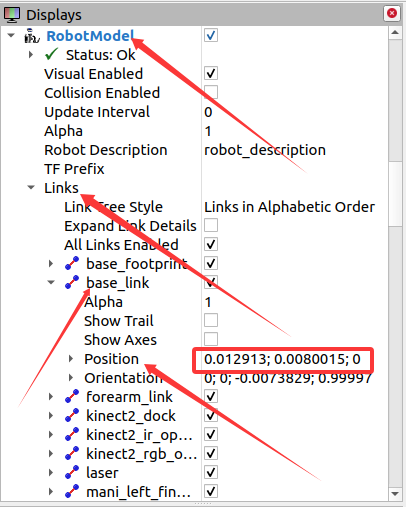Viewport: 406px width, 507px height.
Task: Collapse the Links tree section
Action: pos(31,187)
